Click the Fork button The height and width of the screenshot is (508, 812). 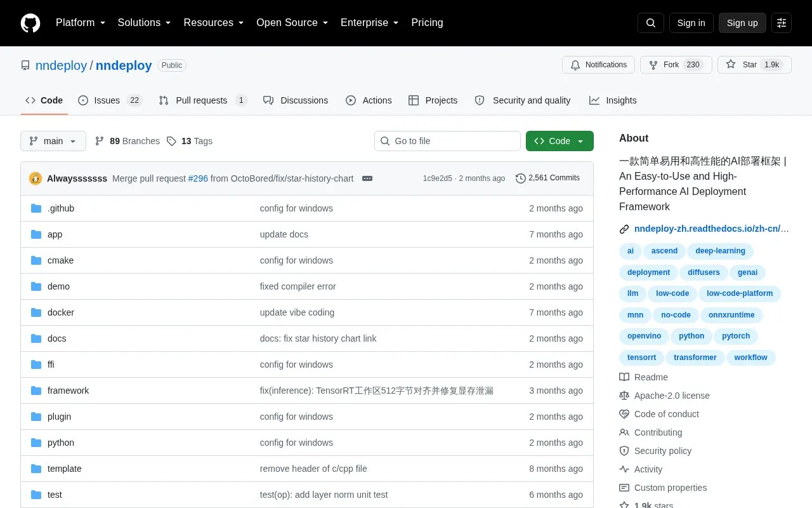(676, 65)
